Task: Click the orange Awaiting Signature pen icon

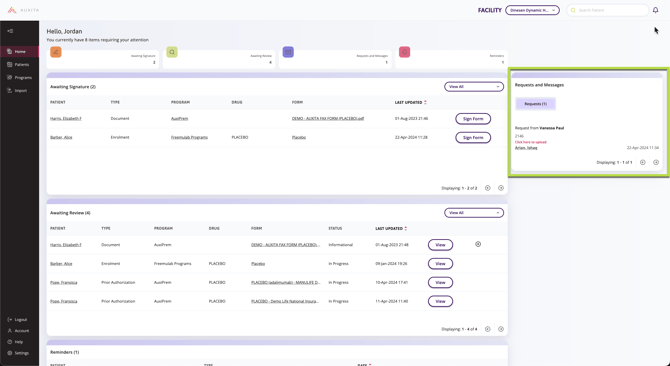Action: (x=56, y=52)
